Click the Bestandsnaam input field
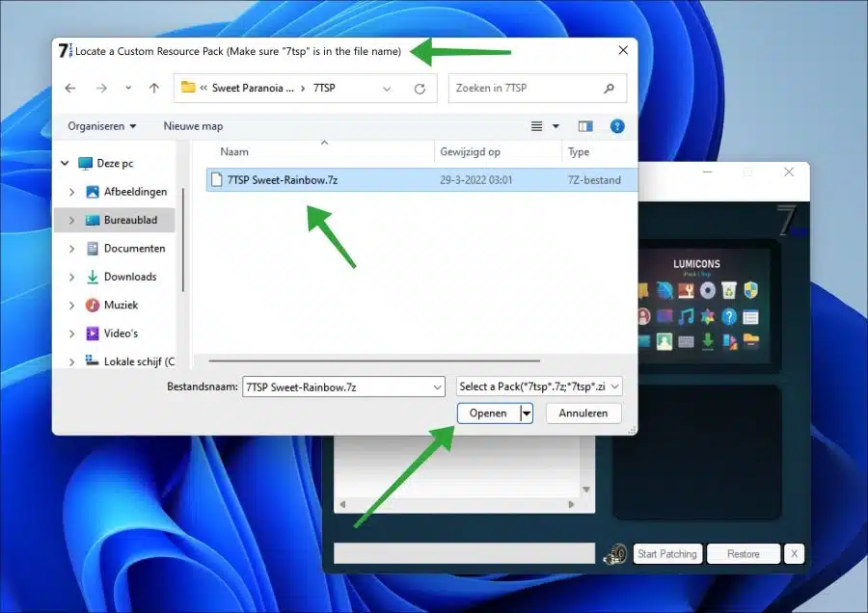This screenshot has height=613, width=868. click(338, 386)
